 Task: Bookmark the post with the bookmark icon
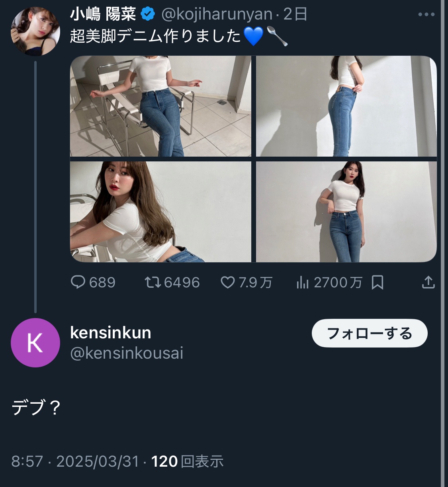coord(377,283)
